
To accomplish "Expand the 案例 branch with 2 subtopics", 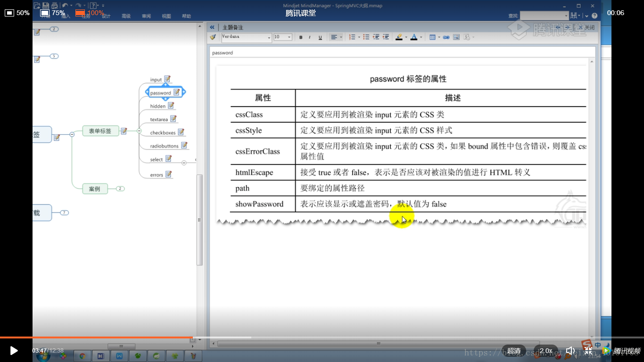I will (120, 189).
